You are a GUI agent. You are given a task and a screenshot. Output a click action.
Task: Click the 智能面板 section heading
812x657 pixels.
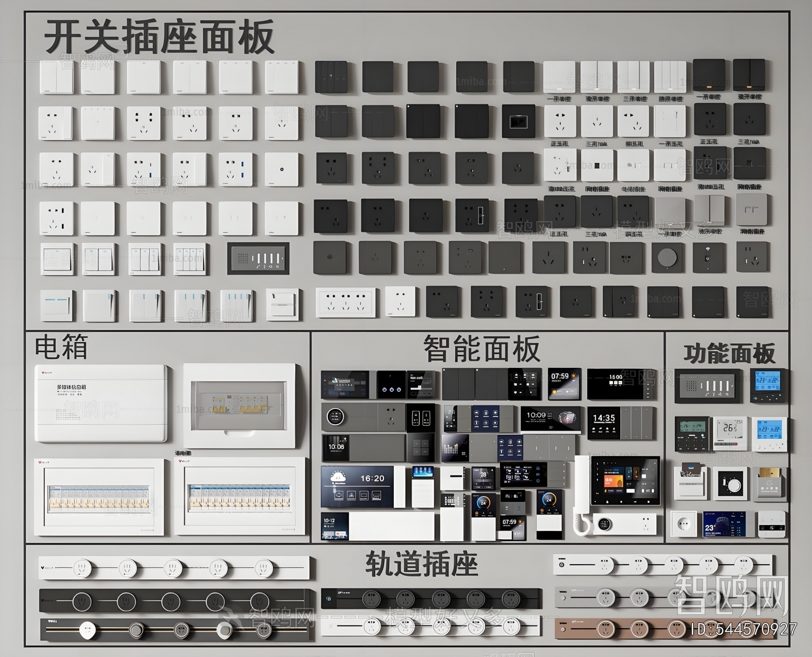pyautogui.click(x=481, y=349)
